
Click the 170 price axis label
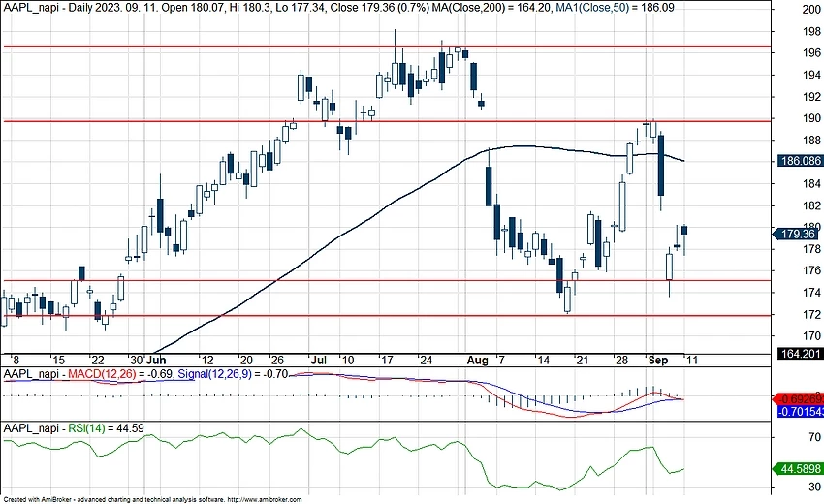811,335
